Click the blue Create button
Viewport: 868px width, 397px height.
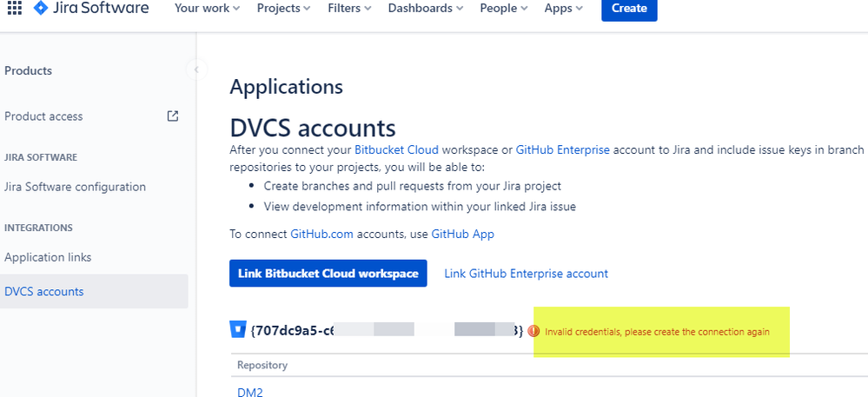pyautogui.click(x=629, y=9)
